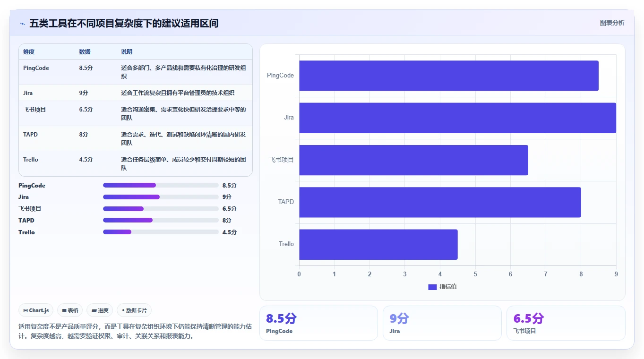Toggle the 指标值 legend color box
Image resolution: width=644 pixels, height=359 pixels.
click(x=432, y=287)
